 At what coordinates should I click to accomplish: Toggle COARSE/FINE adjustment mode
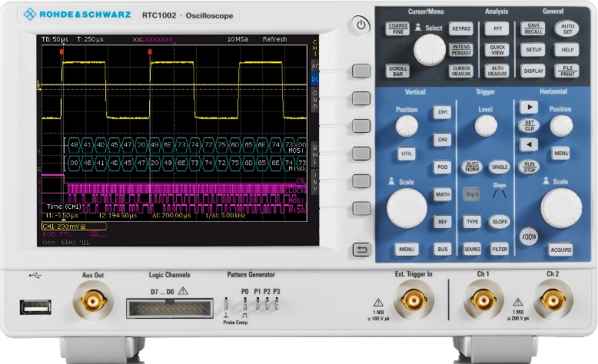[397, 28]
